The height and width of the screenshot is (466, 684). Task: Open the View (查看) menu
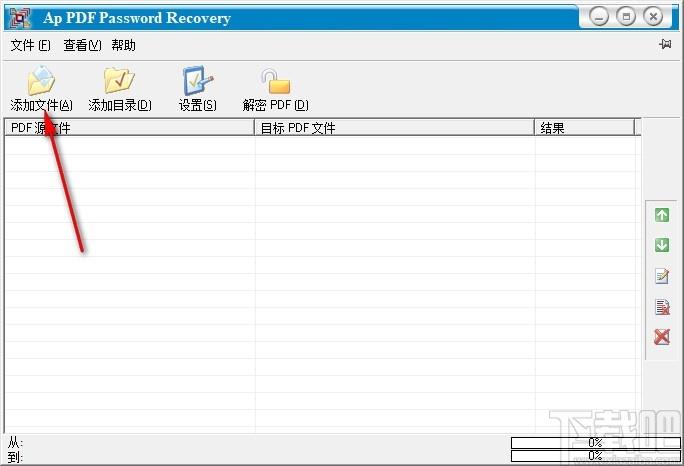(x=82, y=45)
